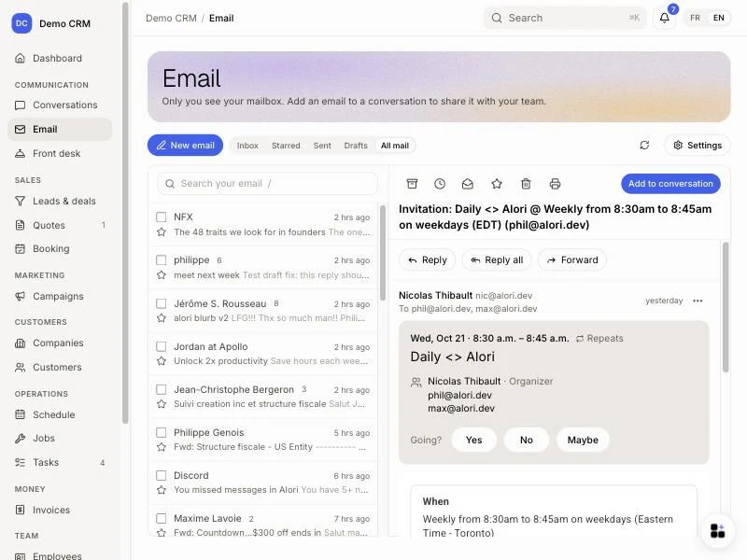Select the NFX email checkbox

[162, 217]
